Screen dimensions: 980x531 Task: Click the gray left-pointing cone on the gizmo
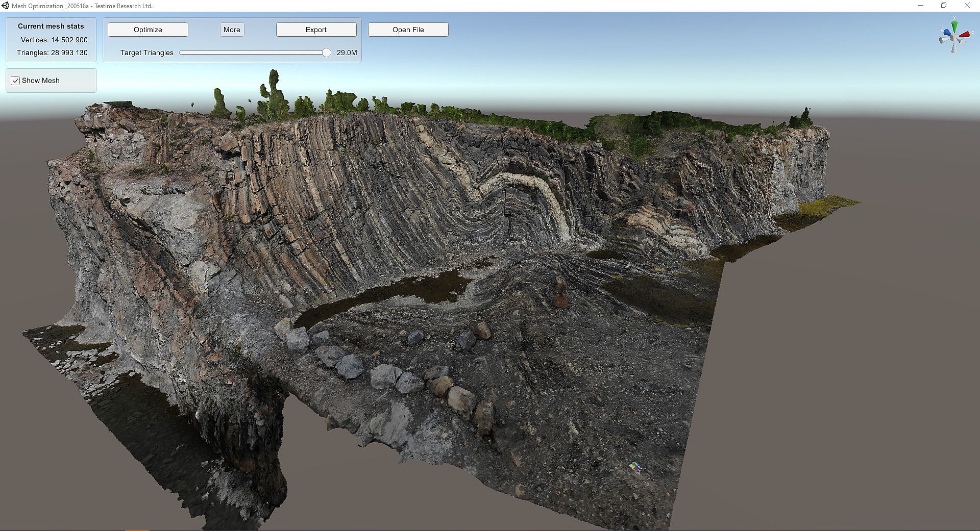point(943,40)
